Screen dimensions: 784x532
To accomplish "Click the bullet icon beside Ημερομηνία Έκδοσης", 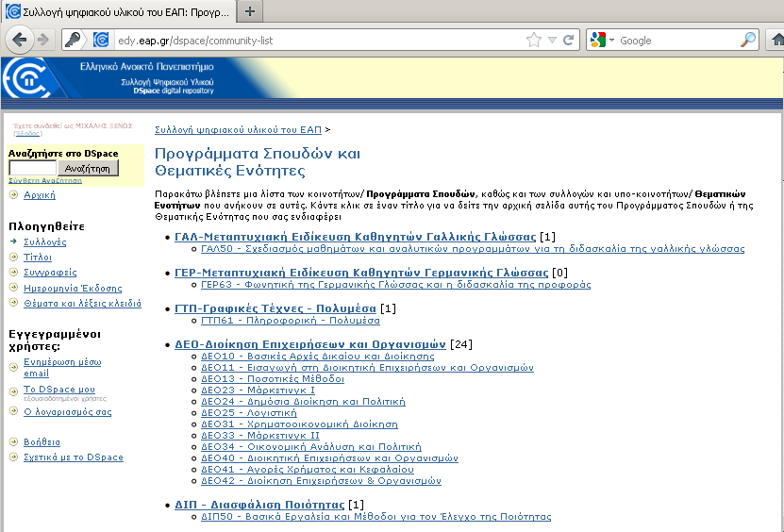I will point(13,288).
